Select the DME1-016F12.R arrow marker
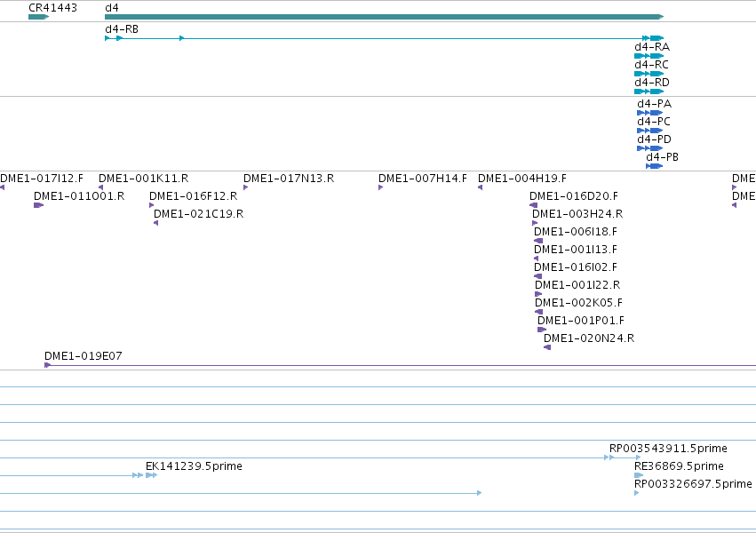 pyautogui.click(x=152, y=205)
